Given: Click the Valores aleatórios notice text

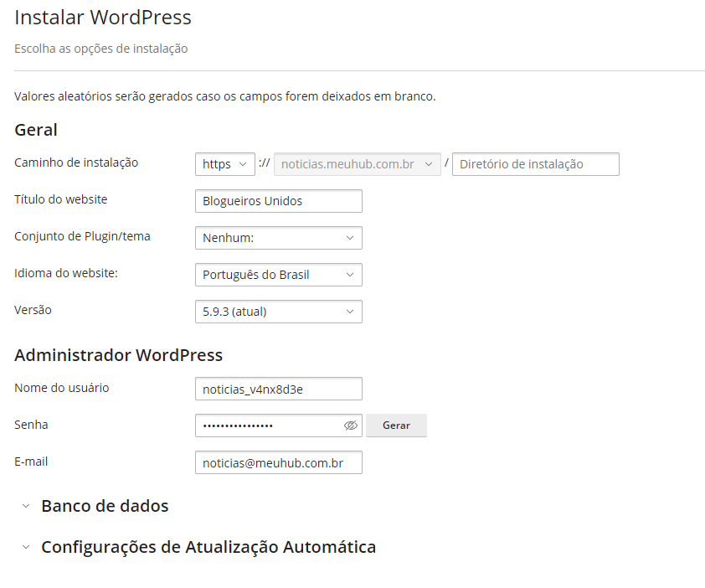Looking at the screenshot, I should click(225, 96).
